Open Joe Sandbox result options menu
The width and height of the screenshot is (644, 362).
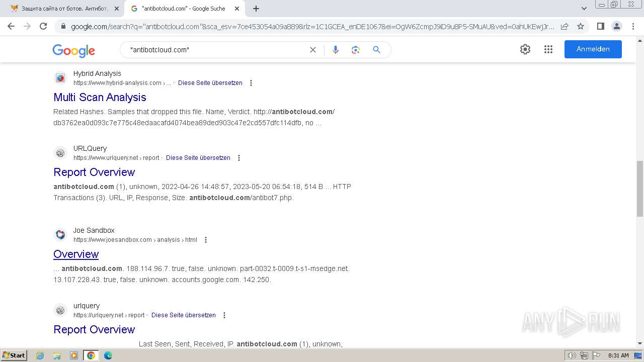[x=206, y=240]
